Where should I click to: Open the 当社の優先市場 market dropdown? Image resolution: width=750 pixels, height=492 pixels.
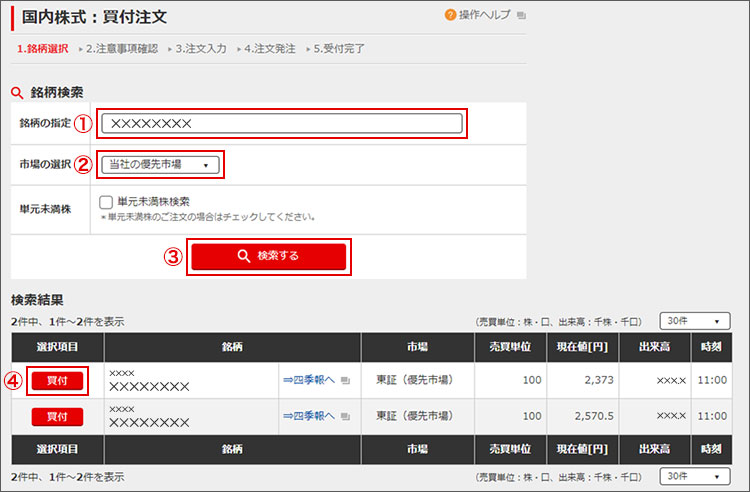pyautogui.click(x=159, y=164)
